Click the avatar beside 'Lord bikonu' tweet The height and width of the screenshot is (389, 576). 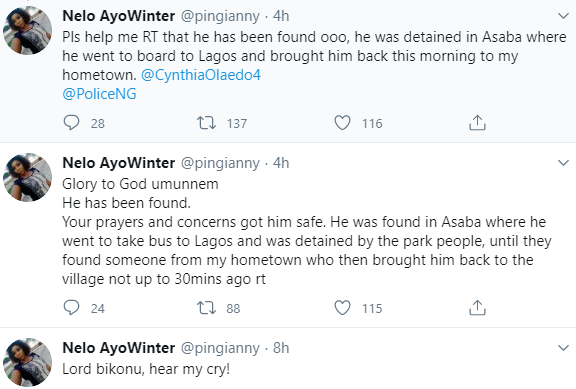pyautogui.click(x=28, y=362)
